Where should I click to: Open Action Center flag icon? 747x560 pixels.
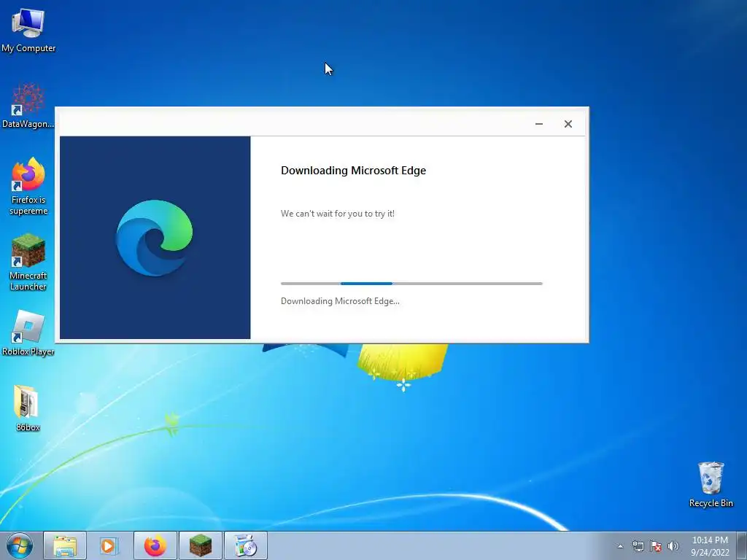pos(656,546)
